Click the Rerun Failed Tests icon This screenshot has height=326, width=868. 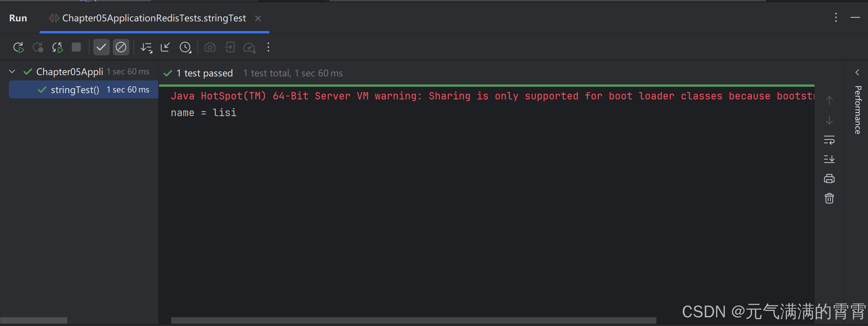pos(57,47)
